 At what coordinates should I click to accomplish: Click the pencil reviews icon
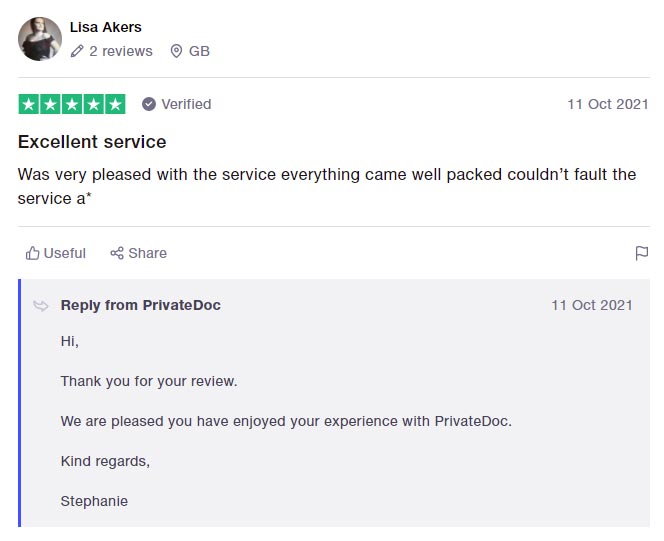coord(77,51)
